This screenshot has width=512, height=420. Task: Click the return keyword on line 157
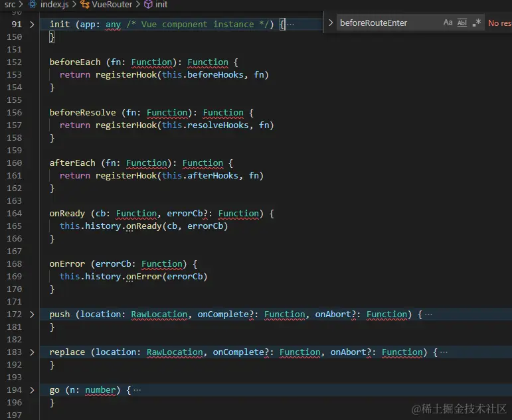[75, 125]
